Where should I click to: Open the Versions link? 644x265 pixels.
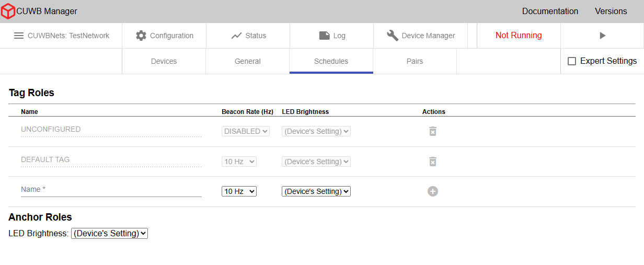pos(611,11)
